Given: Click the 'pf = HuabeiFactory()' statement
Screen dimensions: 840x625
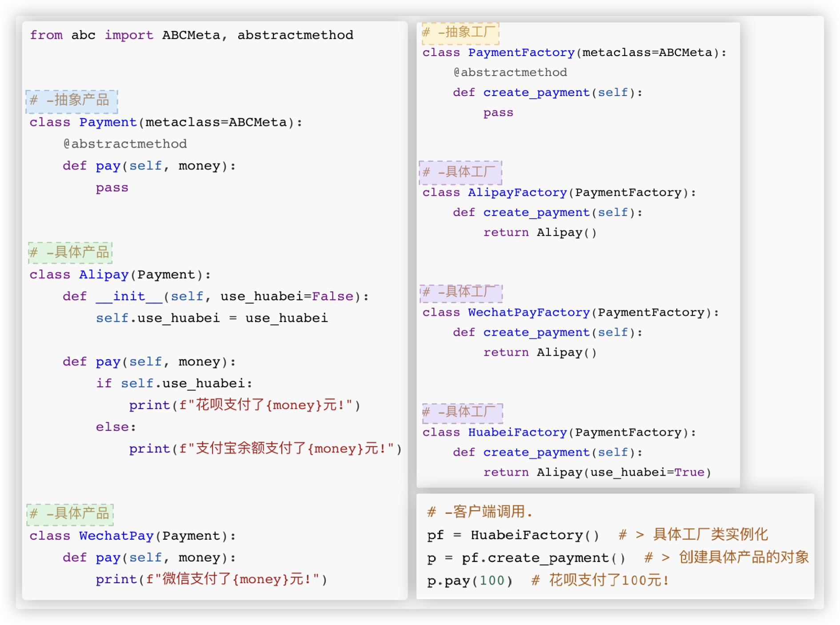Looking at the screenshot, I should click(513, 535).
